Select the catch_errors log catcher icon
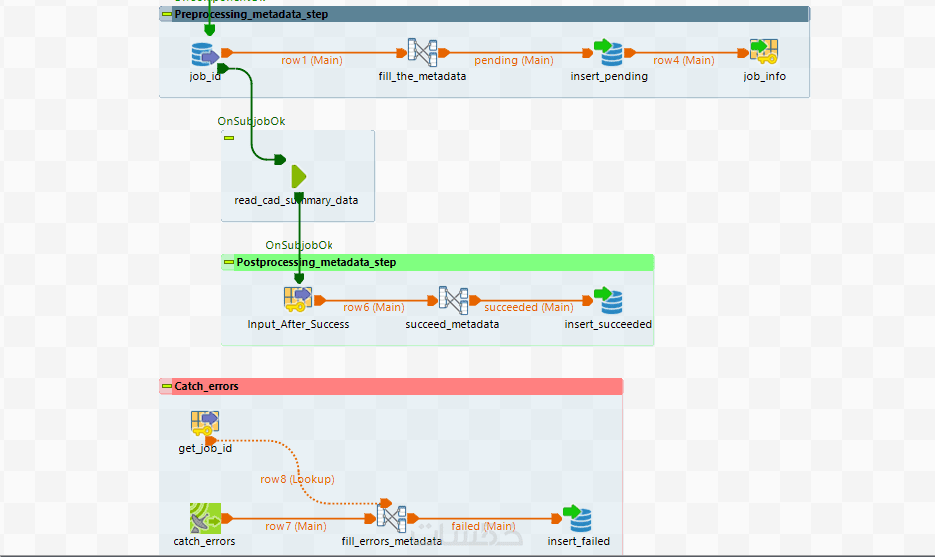Image resolution: width=935 pixels, height=557 pixels. click(205, 518)
